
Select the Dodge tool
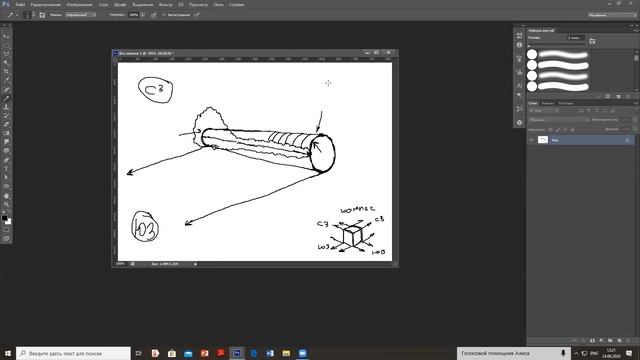click(x=6, y=151)
